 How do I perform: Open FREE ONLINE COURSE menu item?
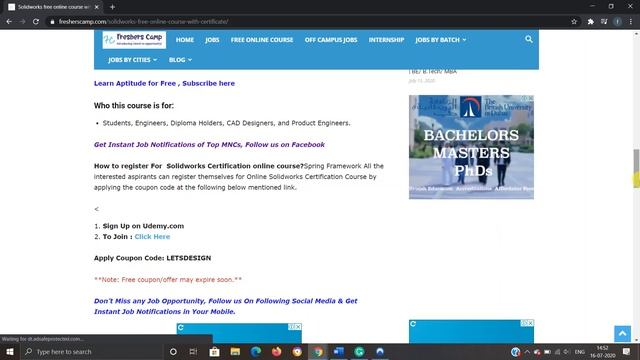coord(262,40)
